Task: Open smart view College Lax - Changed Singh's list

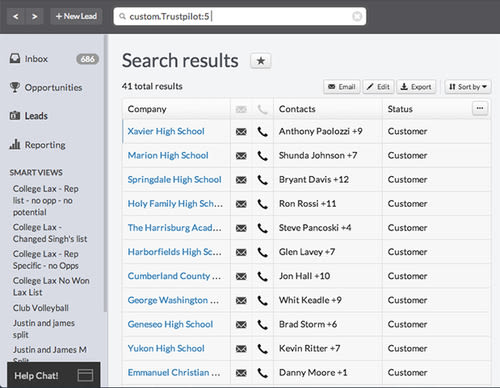Action: (x=50, y=233)
